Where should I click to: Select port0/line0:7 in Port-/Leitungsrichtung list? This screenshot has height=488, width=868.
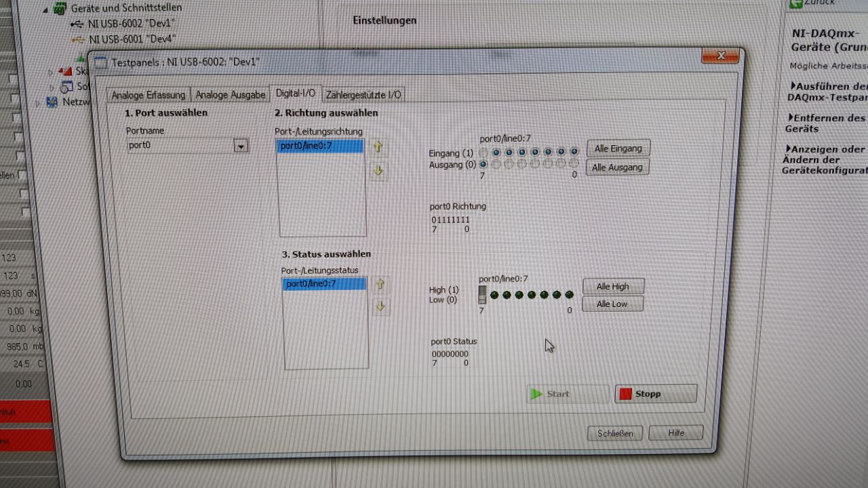pos(321,146)
